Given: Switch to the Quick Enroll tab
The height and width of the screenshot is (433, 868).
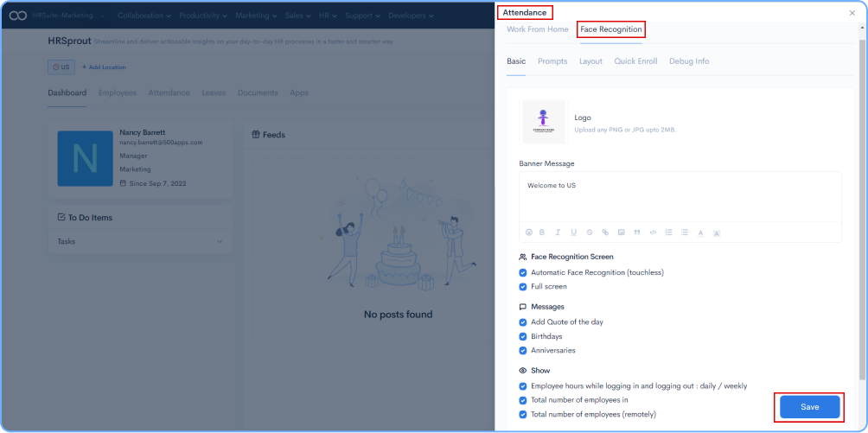Looking at the screenshot, I should (x=635, y=61).
